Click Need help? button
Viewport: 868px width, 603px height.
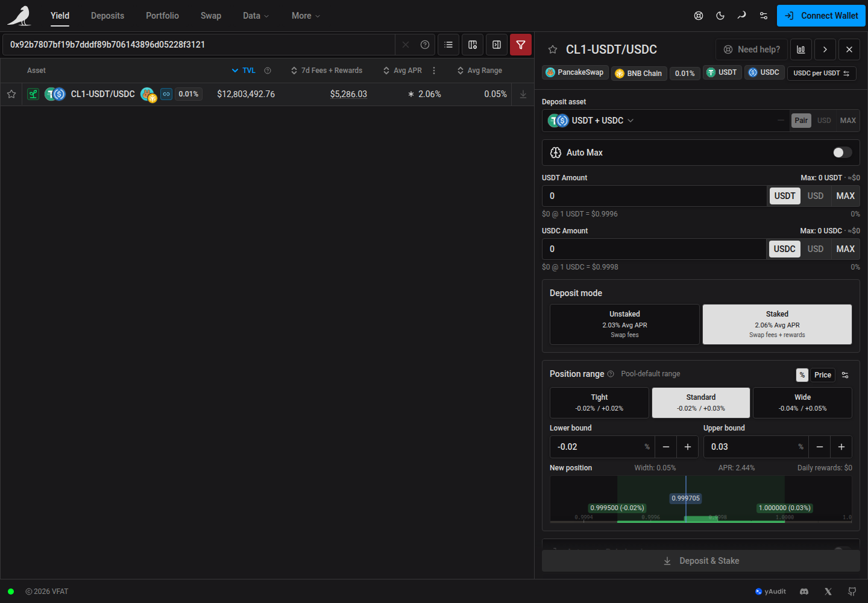coord(751,49)
